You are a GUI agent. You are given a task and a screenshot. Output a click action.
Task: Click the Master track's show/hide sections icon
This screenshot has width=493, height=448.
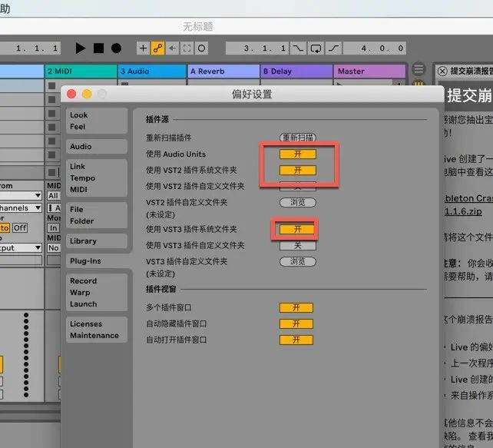click(x=419, y=69)
